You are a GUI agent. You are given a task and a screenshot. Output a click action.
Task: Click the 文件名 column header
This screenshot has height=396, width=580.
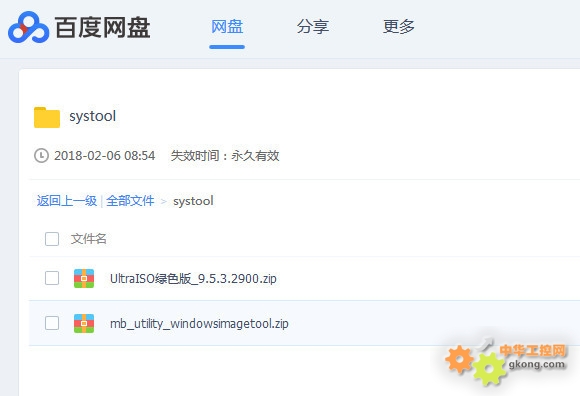(88, 239)
